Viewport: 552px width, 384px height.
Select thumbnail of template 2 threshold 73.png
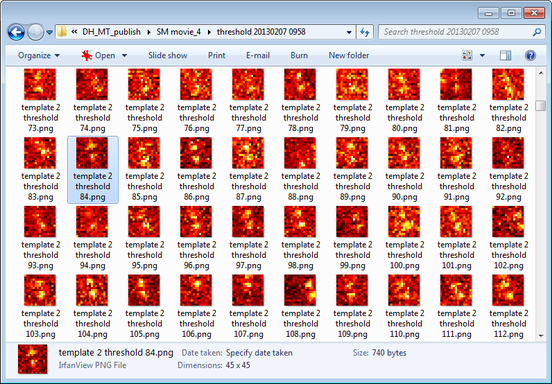point(40,84)
